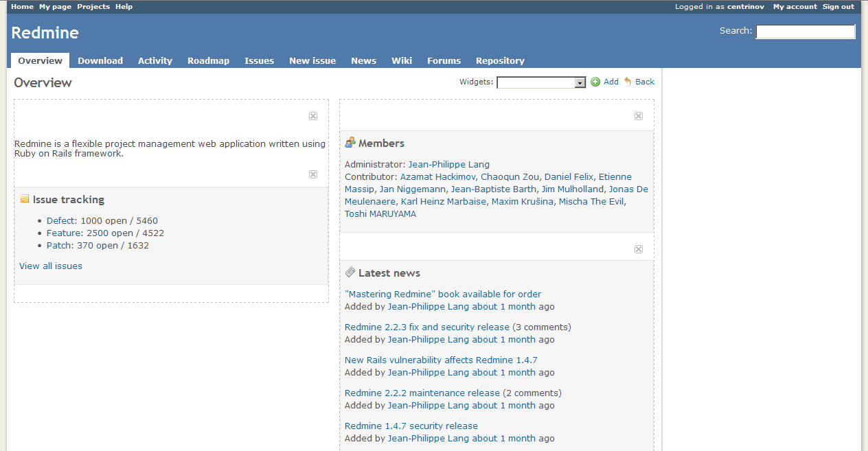
Task: Open the centrinov user profile link
Action: (x=747, y=7)
